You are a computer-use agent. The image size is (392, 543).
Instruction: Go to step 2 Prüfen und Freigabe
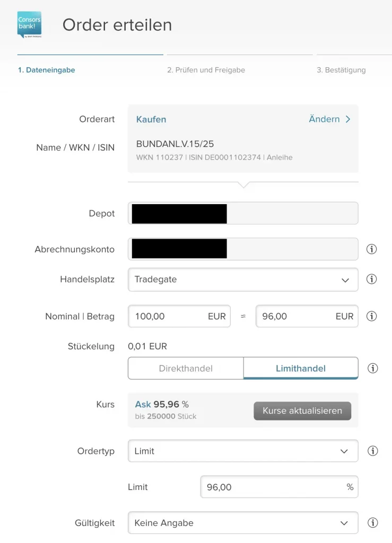tap(206, 70)
